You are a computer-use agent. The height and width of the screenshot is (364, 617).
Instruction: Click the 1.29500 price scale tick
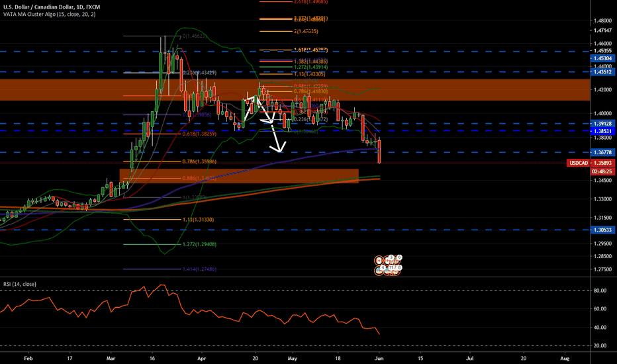tap(603, 244)
